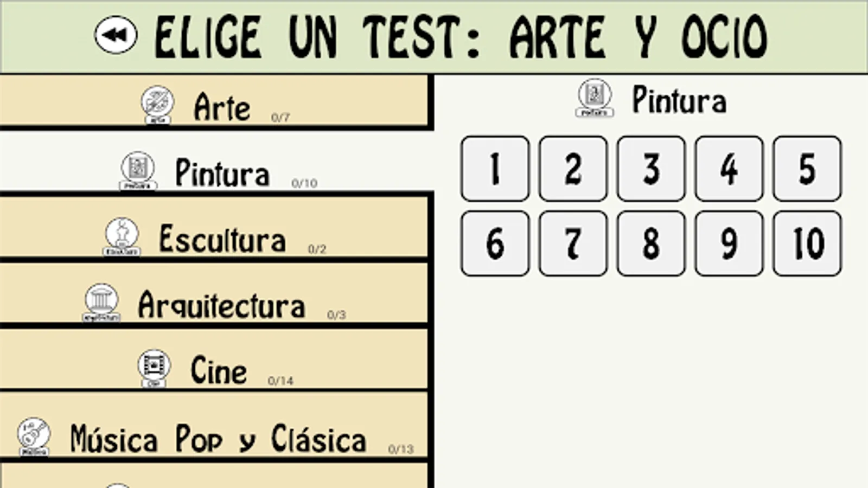
Task: Click the Pintura icon in the right panel header
Action: (595, 98)
